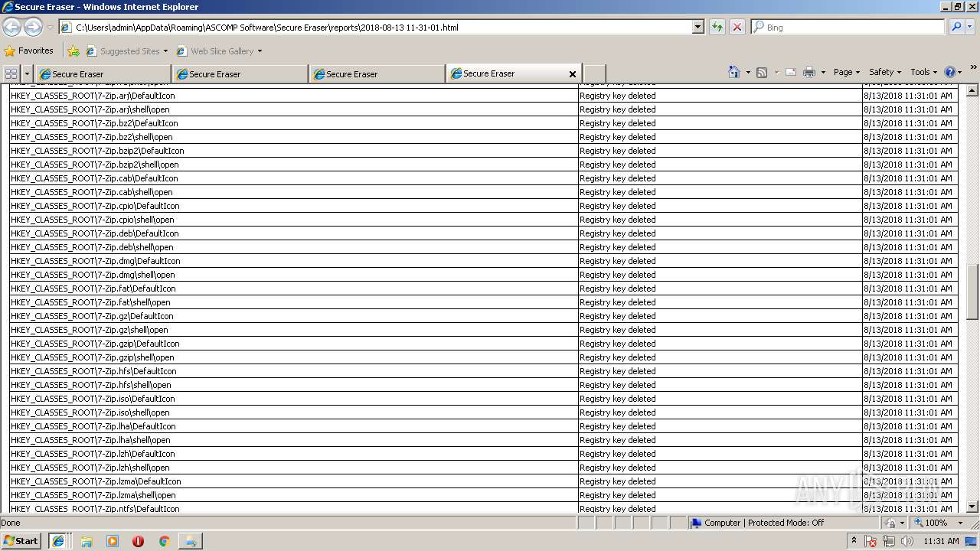Click the Read Mail envelope icon
Image resolution: width=980 pixels, height=551 pixels.
(791, 72)
